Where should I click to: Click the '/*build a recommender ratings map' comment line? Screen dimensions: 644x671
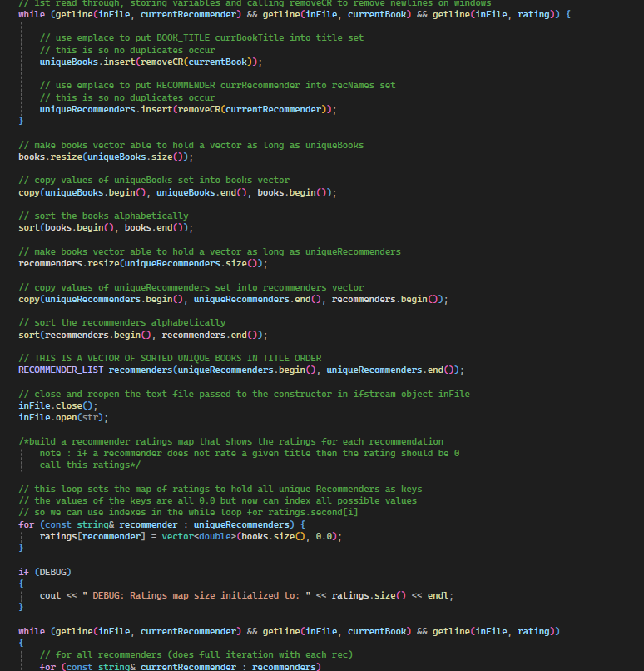click(231, 441)
